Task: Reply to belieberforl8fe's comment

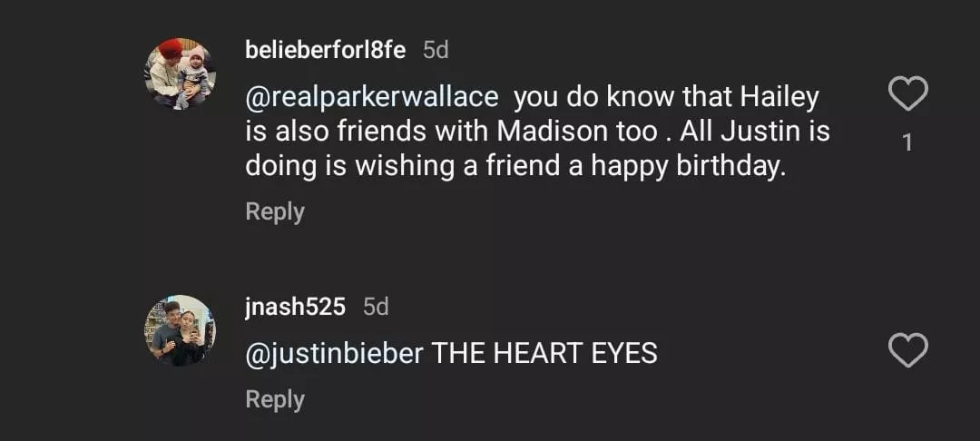Action: [274, 211]
